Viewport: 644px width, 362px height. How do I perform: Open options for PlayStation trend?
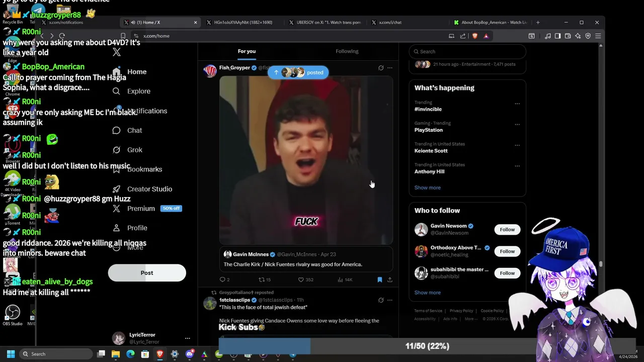pos(517,124)
